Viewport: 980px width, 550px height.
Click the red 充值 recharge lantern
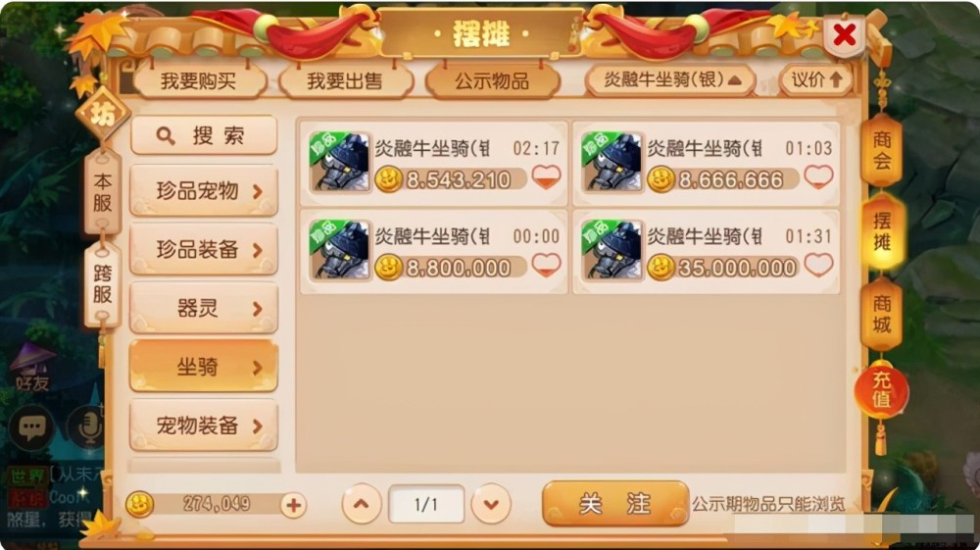(x=881, y=390)
